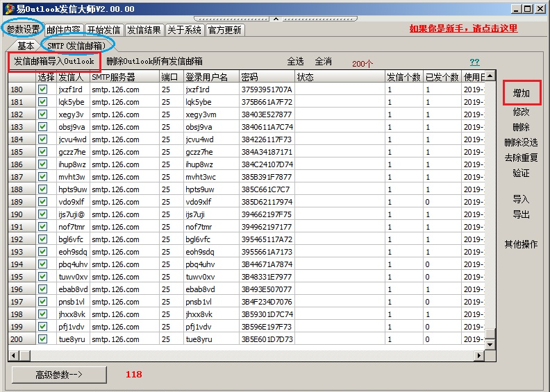The height and width of the screenshot is (392, 550).
Task: Click the 修改 button
Action: [x=522, y=112]
